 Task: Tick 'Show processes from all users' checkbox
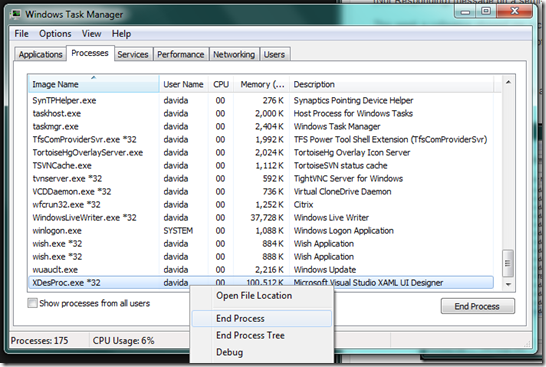(x=32, y=303)
